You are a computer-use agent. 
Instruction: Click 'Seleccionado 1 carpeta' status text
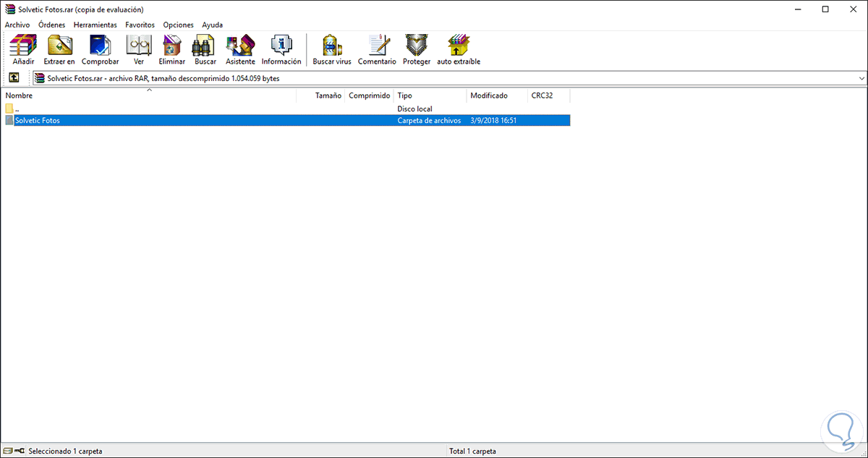(x=64, y=451)
